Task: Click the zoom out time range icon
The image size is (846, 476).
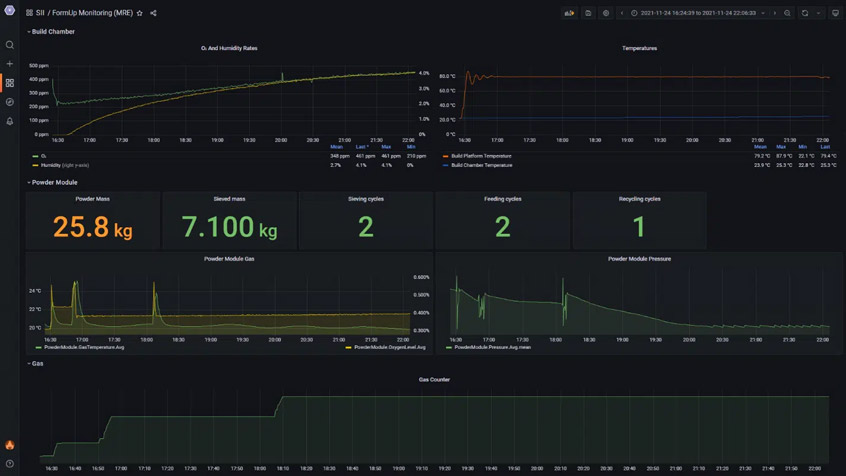Action: pos(787,13)
